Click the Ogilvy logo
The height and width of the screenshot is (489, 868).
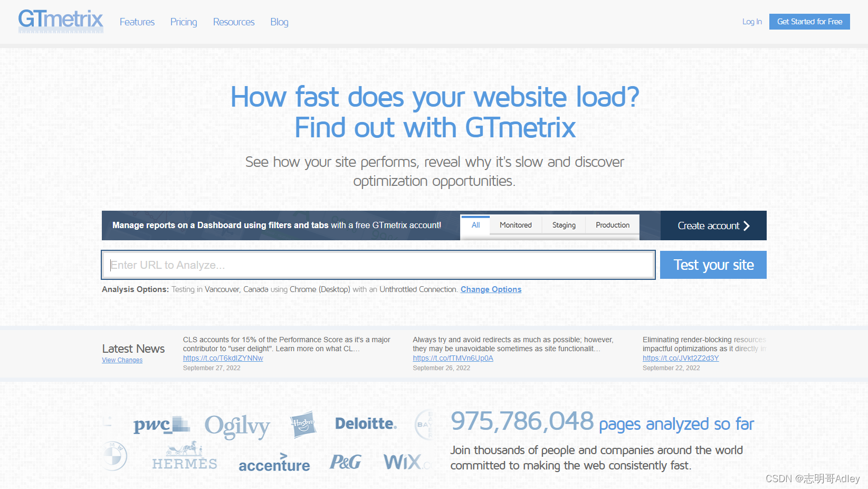[237, 426]
